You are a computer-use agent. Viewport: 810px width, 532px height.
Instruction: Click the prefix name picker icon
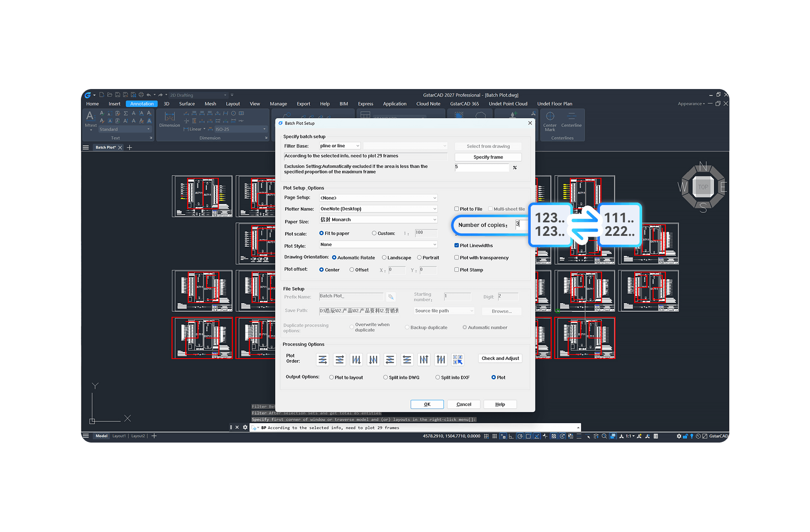(x=391, y=297)
